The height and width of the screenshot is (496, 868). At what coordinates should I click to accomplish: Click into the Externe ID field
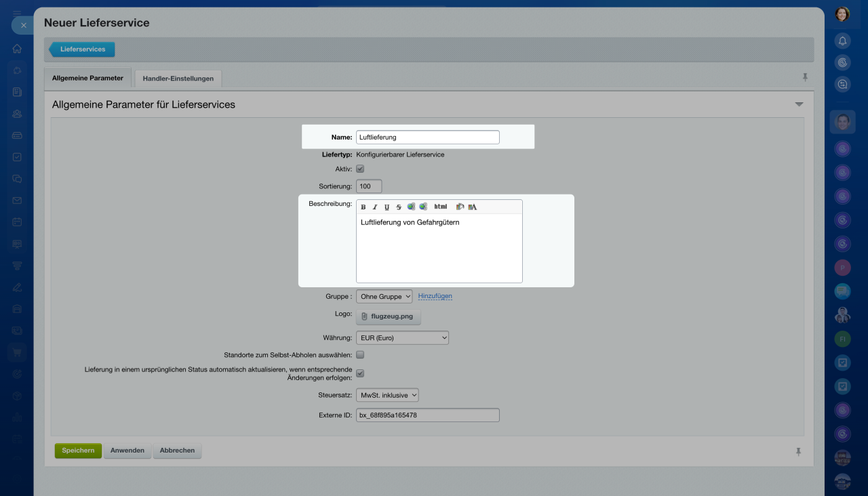(427, 415)
